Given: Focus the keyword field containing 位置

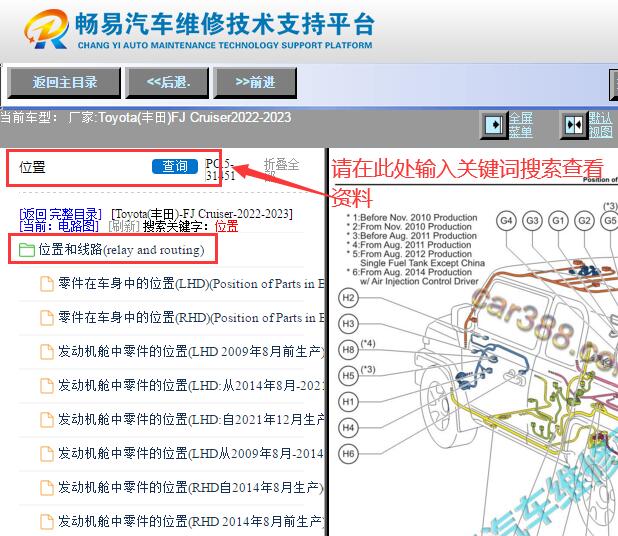Looking at the screenshot, I should (x=83, y=167).
